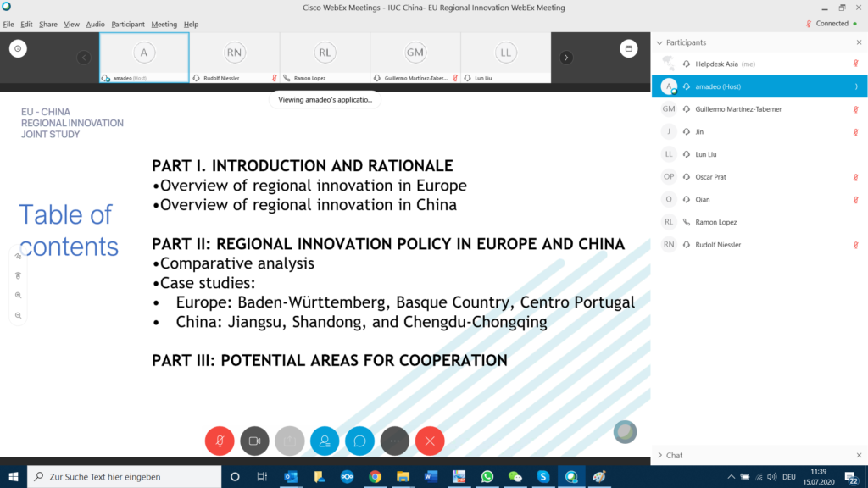Click zoom out magnifier on left toolbar
The image size is (868, 488).
click(x=18, y=315)
